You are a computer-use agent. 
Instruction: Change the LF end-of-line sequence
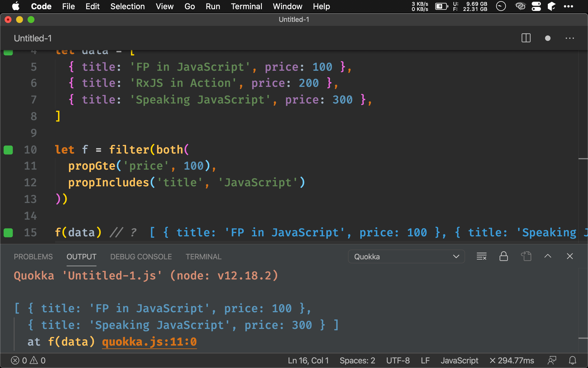(425, 361)
